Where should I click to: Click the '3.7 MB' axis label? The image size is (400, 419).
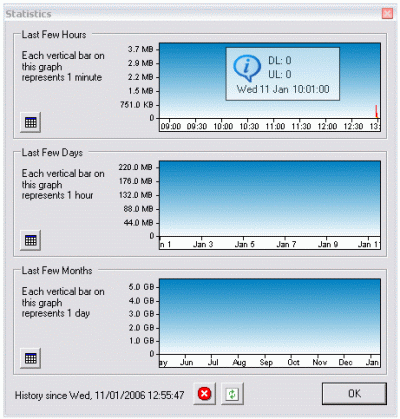140,49
